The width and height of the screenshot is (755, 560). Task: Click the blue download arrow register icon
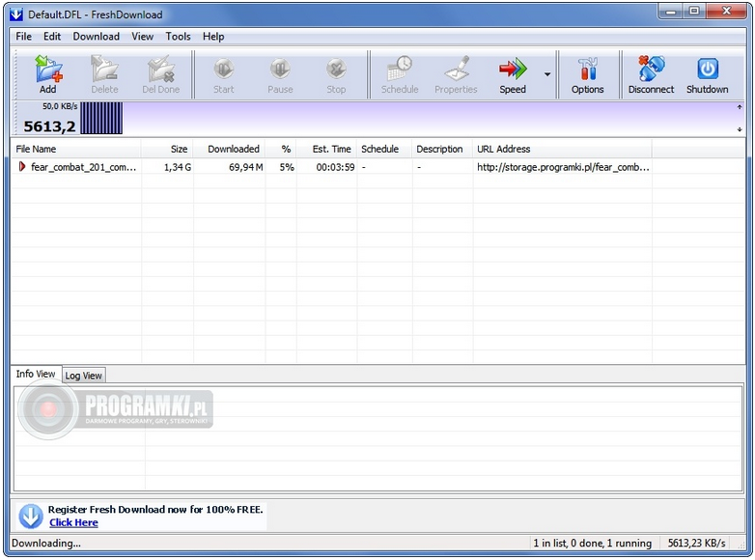[31, 517]
